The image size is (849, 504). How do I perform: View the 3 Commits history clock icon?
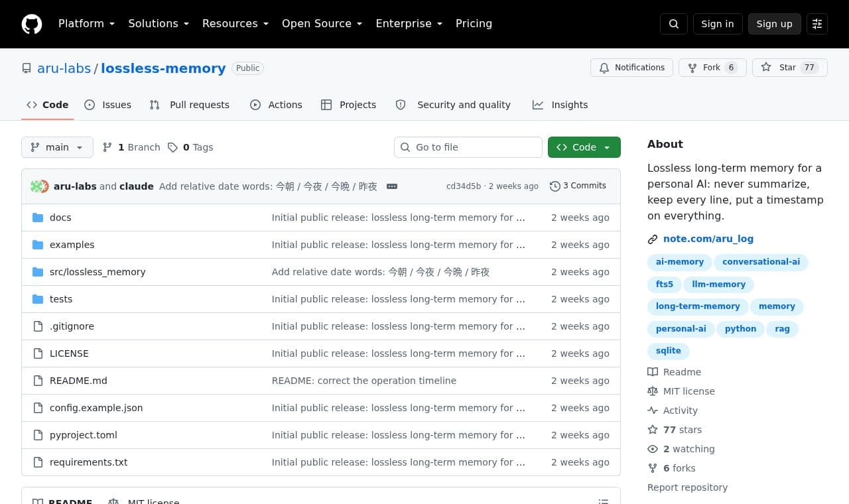555,186
